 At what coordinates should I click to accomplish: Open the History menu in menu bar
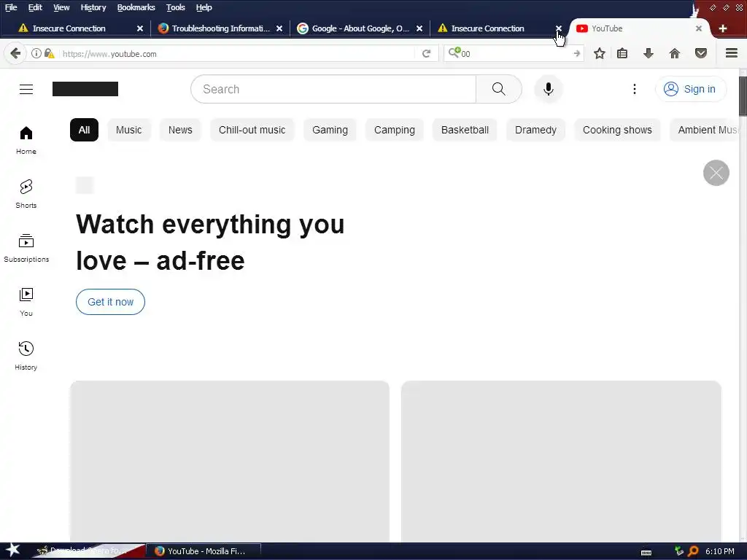93,7
